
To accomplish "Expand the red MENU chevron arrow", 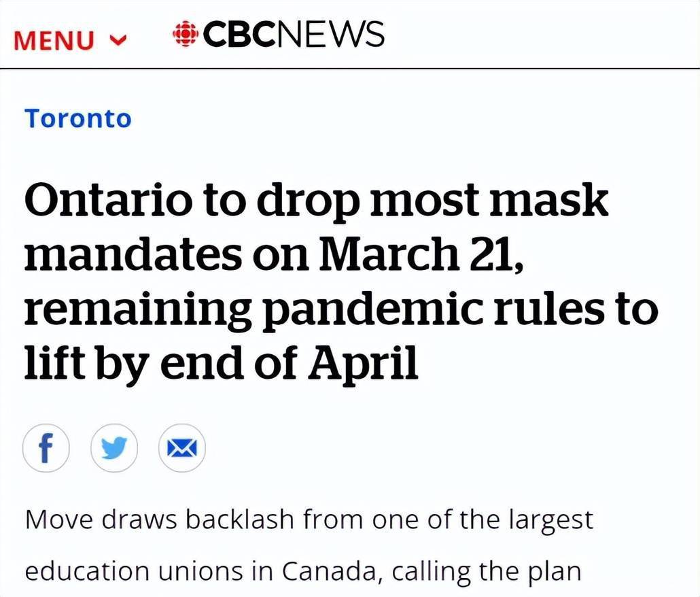I will 118,40.
